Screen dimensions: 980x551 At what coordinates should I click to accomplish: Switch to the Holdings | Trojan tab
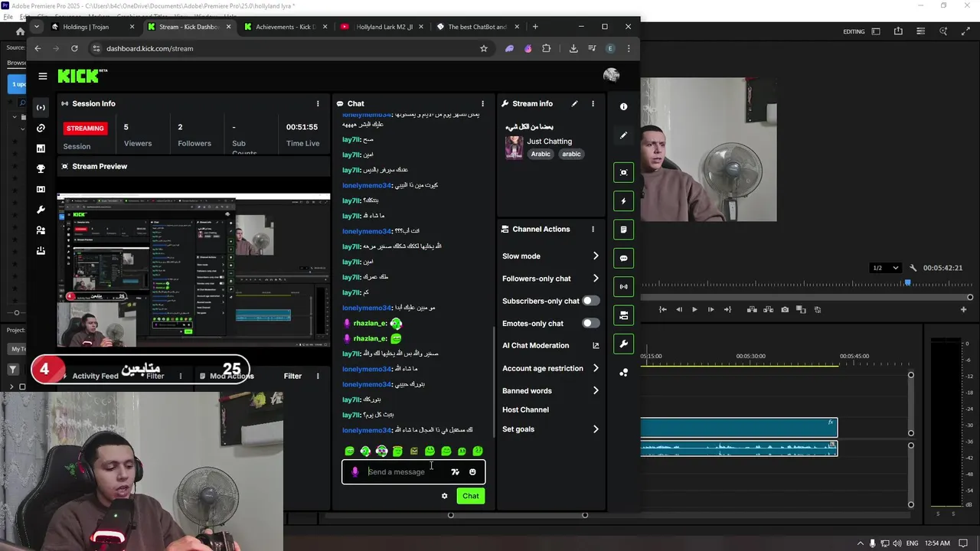93,27
